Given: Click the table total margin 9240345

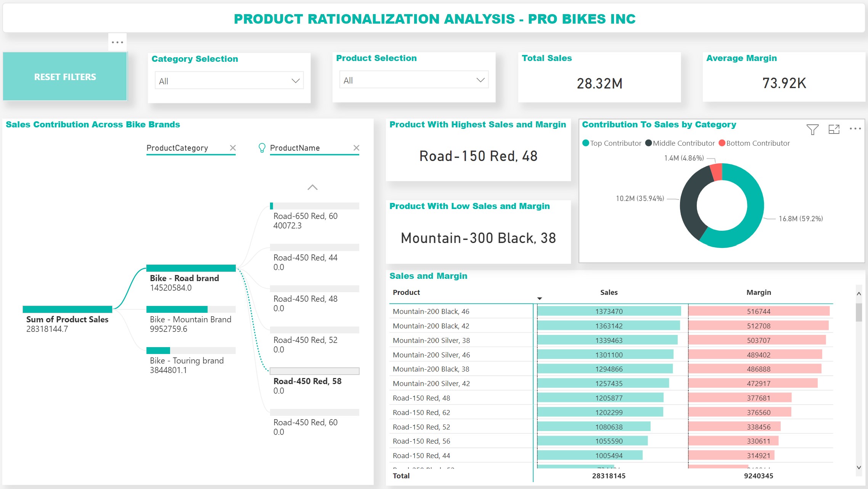Looking at the screenshot, I should pos(759,476).
